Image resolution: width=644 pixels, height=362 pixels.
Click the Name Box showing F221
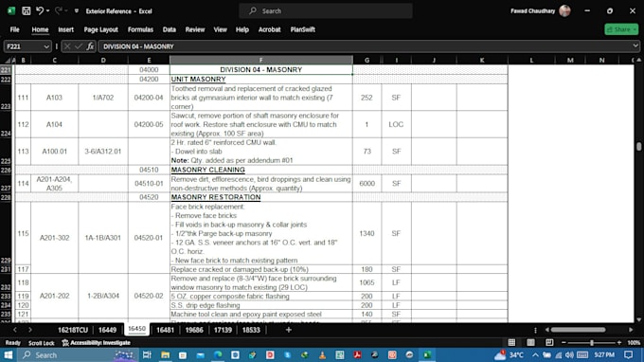click(x=23, y=46)
